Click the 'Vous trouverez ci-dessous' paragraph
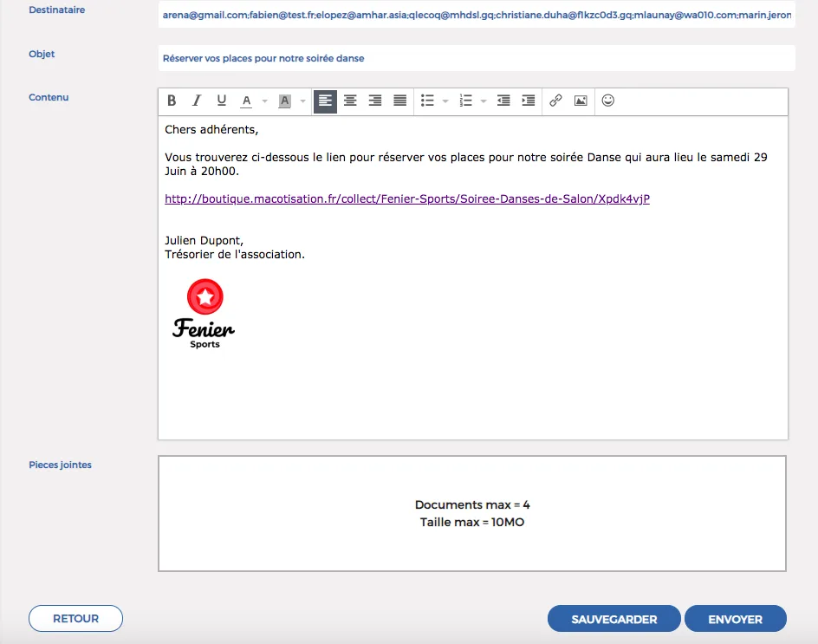This screenshot has width=818, height=644. click(x=466, y=164)
